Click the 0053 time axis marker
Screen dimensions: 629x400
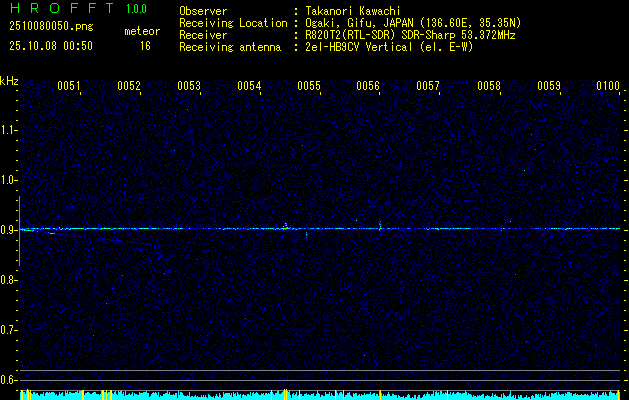pos(189,86)
